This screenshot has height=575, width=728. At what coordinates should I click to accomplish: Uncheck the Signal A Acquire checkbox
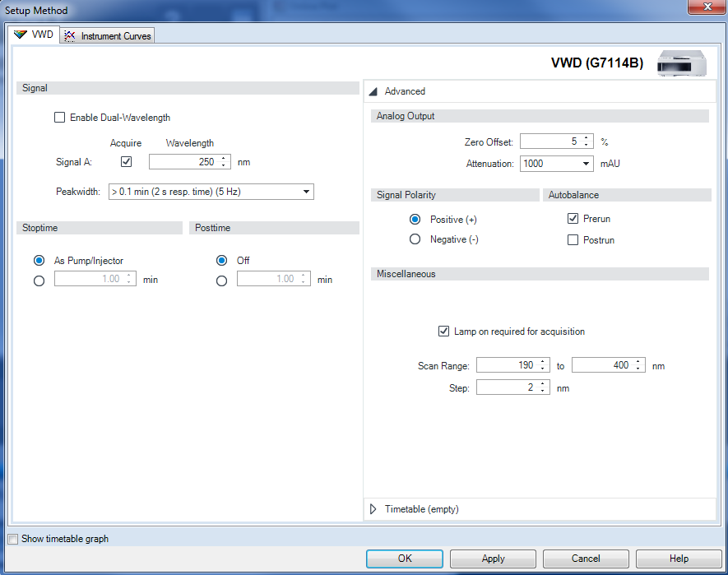[x=126, y=161]
